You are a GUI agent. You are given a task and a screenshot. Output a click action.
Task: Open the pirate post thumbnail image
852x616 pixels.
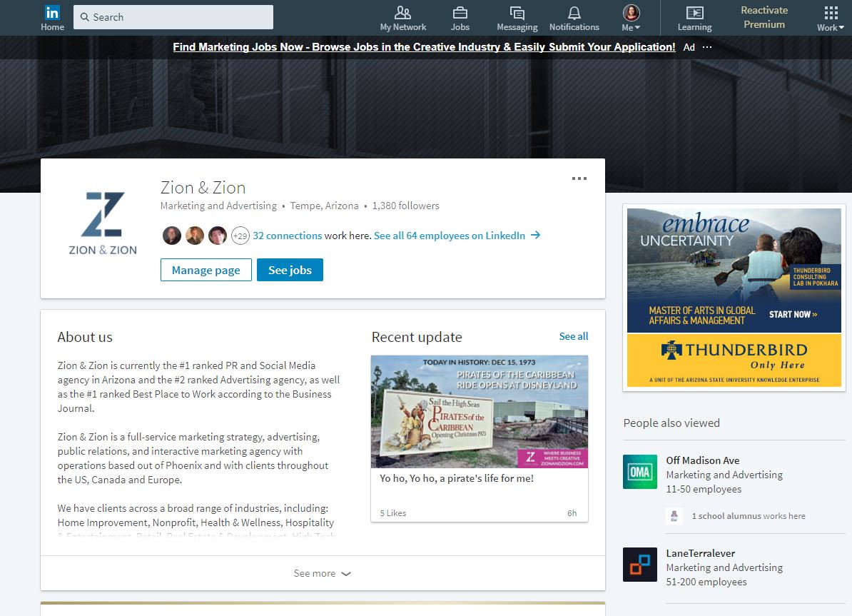[x=479, y=411]
